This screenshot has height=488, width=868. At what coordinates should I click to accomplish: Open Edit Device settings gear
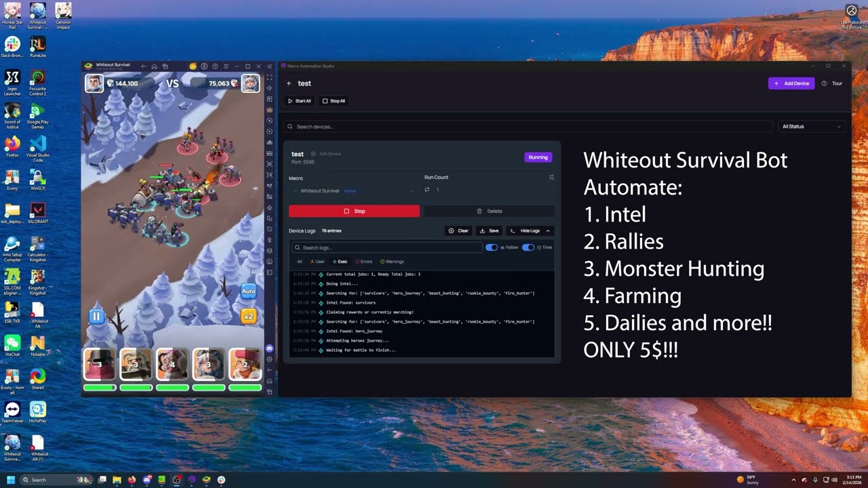[x=313, y=154]
